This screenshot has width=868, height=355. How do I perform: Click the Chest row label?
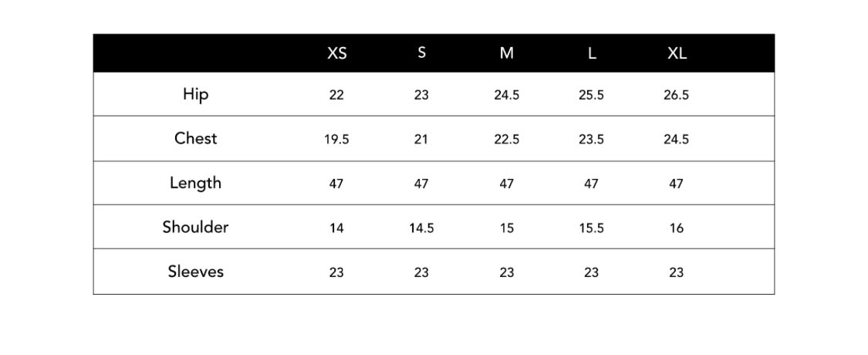point(196,138)
